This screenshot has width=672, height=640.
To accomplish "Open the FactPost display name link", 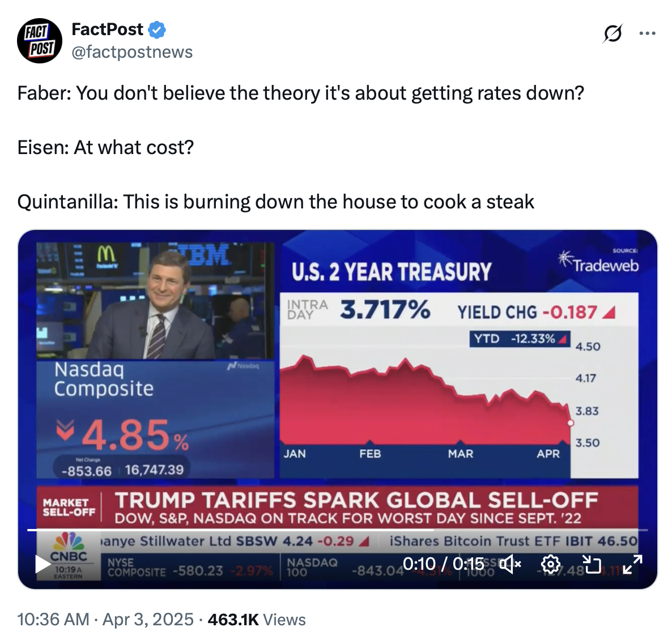I will [107, 29].
